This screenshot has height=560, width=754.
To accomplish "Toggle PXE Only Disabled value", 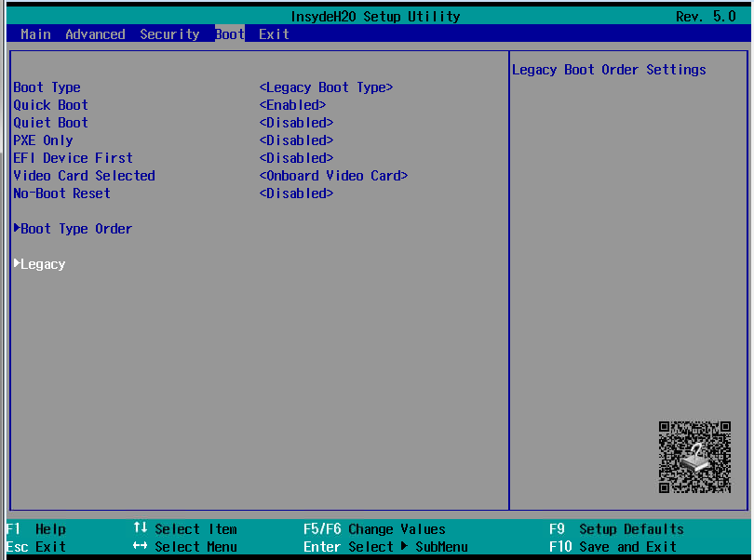I will tap(296, 140).
